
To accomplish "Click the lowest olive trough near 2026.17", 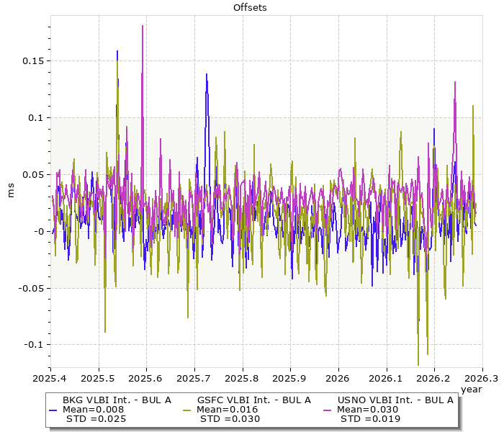I will pos(418,364).
